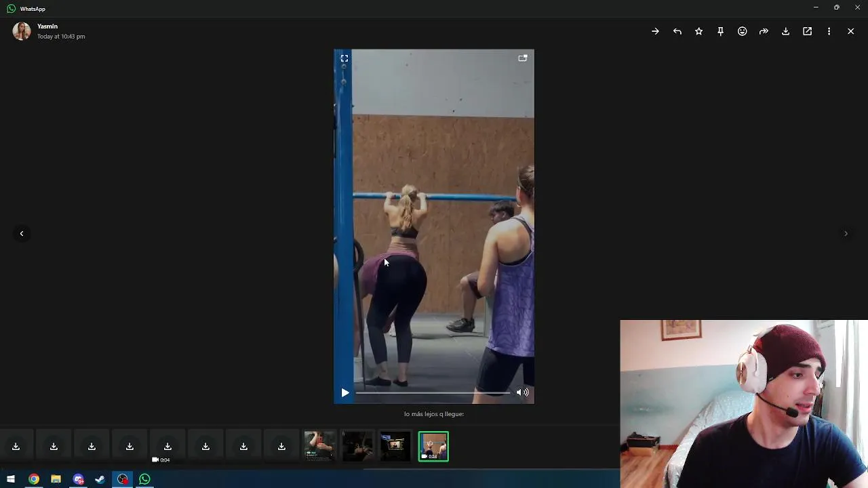Open the three-dot more options menu
This screenshot has width=868, height=488.
click(x=829, y=31)
